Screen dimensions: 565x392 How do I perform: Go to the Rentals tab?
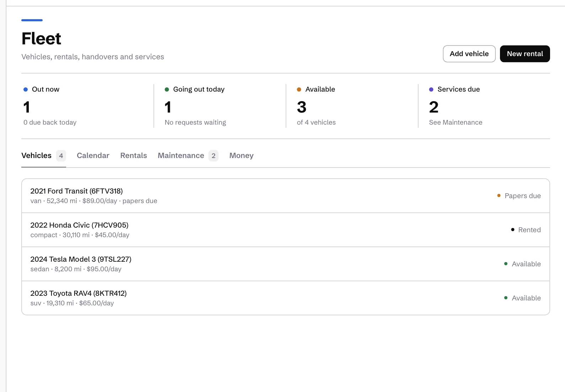coord(134,156)
